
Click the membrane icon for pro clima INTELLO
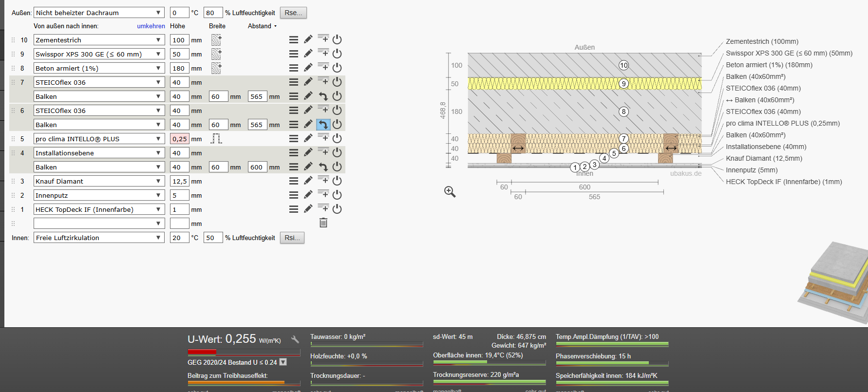[216, 139]
